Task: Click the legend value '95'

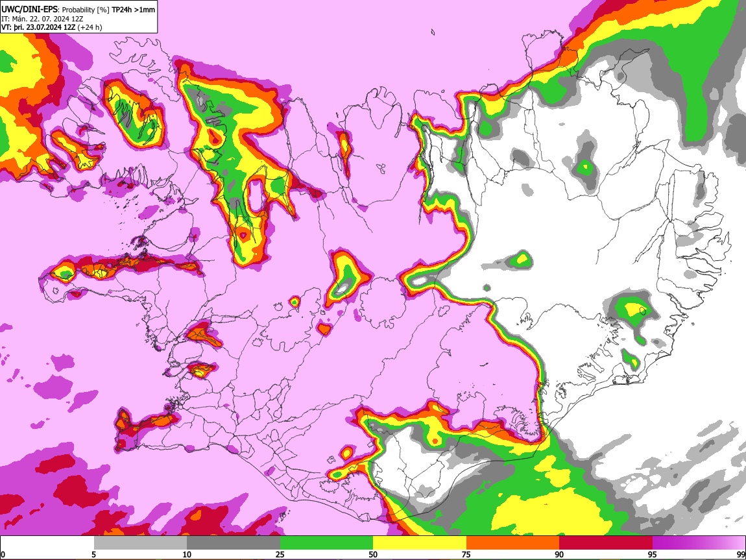Action: tap(653, 554)
